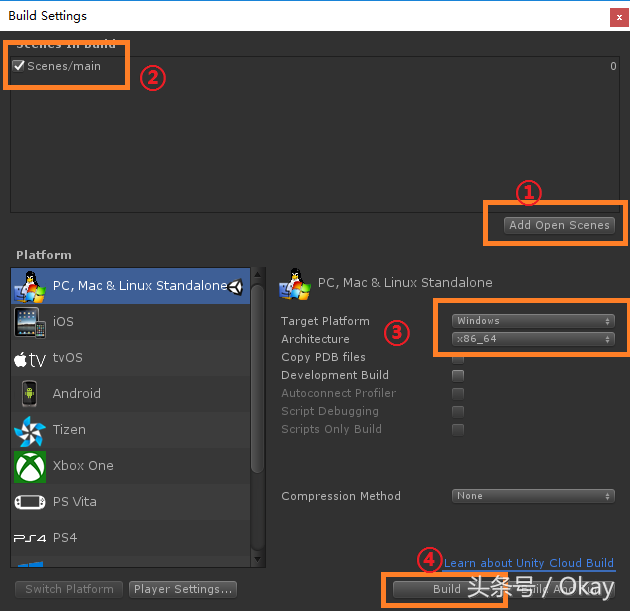Click the large Standalone icon in details header
This screenshot has height=611, width=630.
[x=295, y=284]
